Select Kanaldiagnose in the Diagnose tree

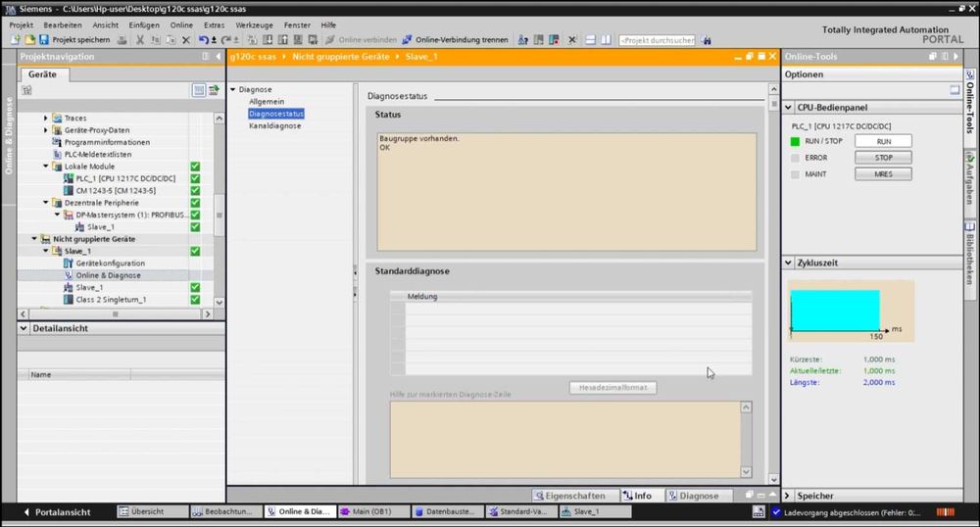[x=275, y=125]
